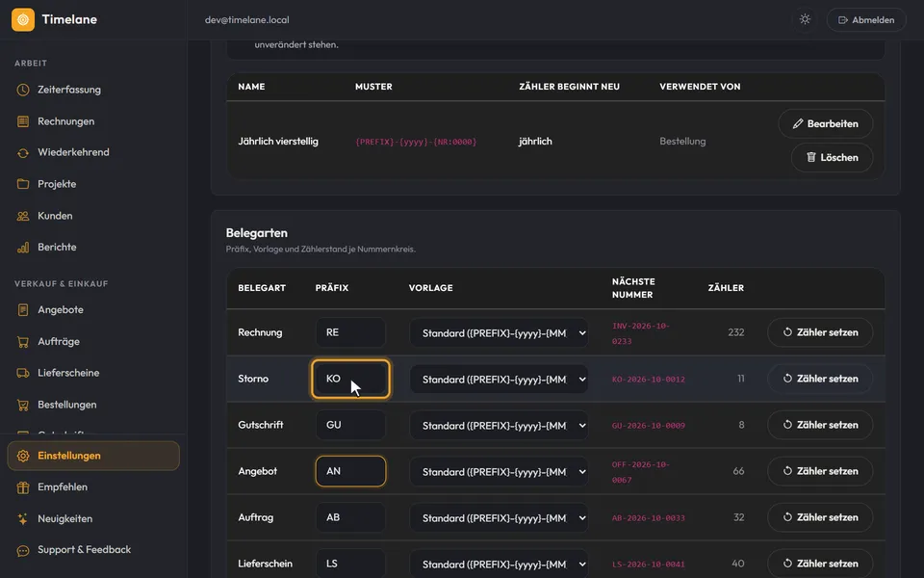The height and width of the screenshot is (578, 924).
Task: Click Zähler setzen for Angebot
Action: point(820,471)
